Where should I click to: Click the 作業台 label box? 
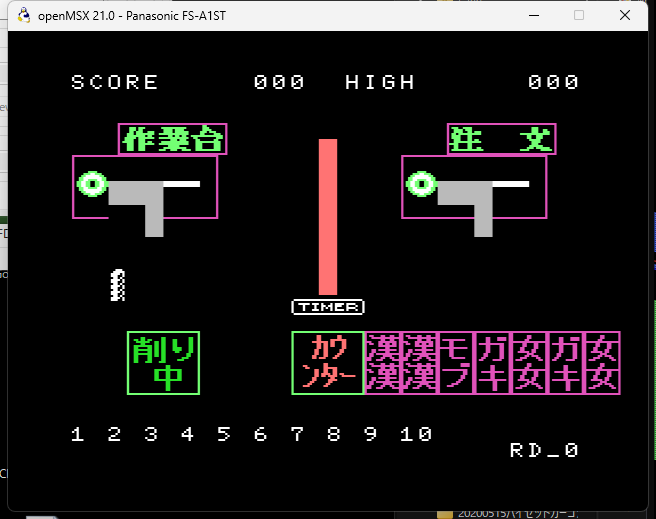click(x=173, y=139)
